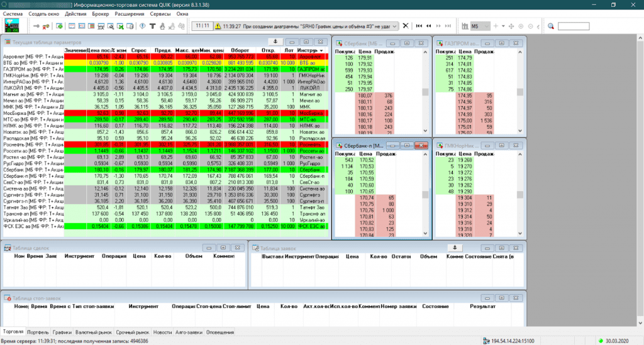Open the Брокер menu

point(101,13)
